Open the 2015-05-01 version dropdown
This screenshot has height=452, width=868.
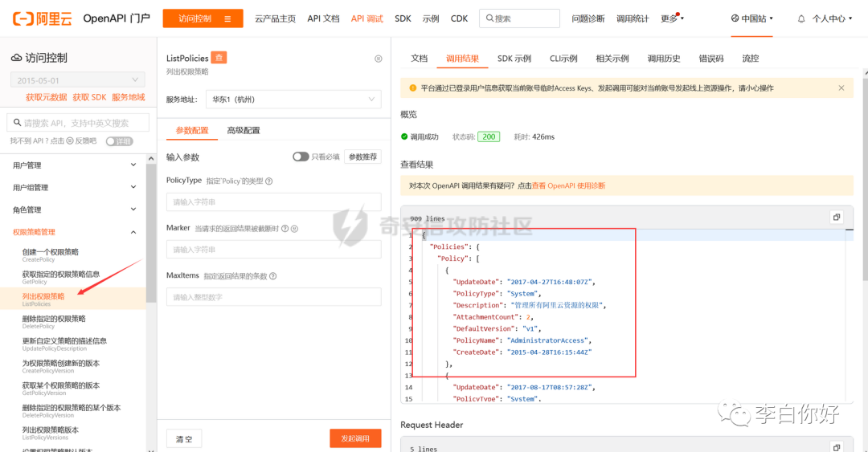tap(77, 80)
